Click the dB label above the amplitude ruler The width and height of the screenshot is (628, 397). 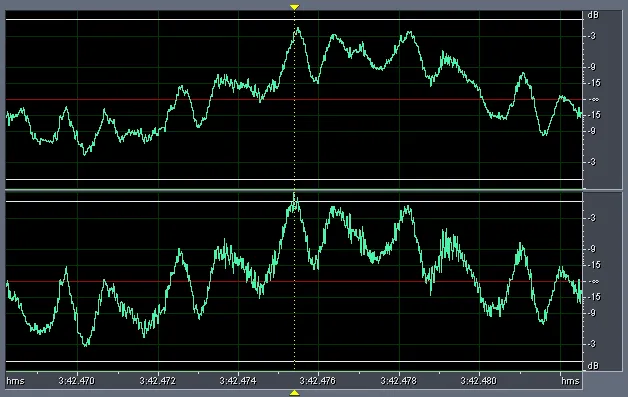pos(593,15)
